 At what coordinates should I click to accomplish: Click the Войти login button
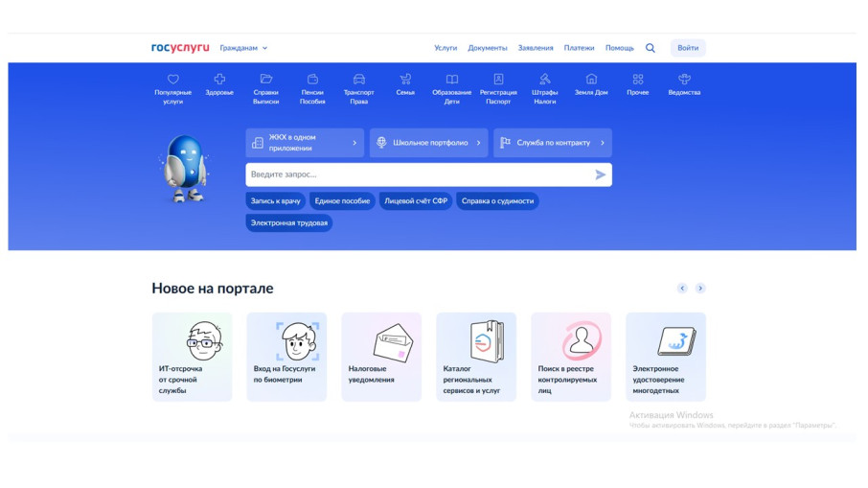click(688, 48)
